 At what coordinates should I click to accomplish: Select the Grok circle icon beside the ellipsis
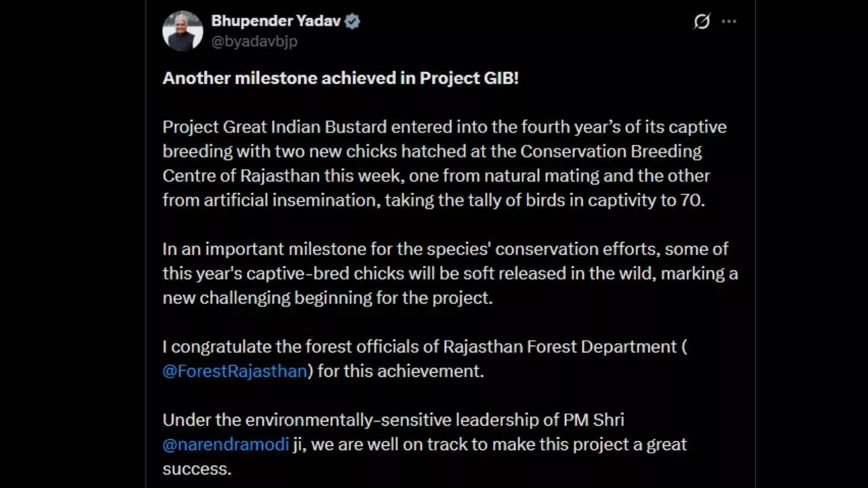[701, 21]
